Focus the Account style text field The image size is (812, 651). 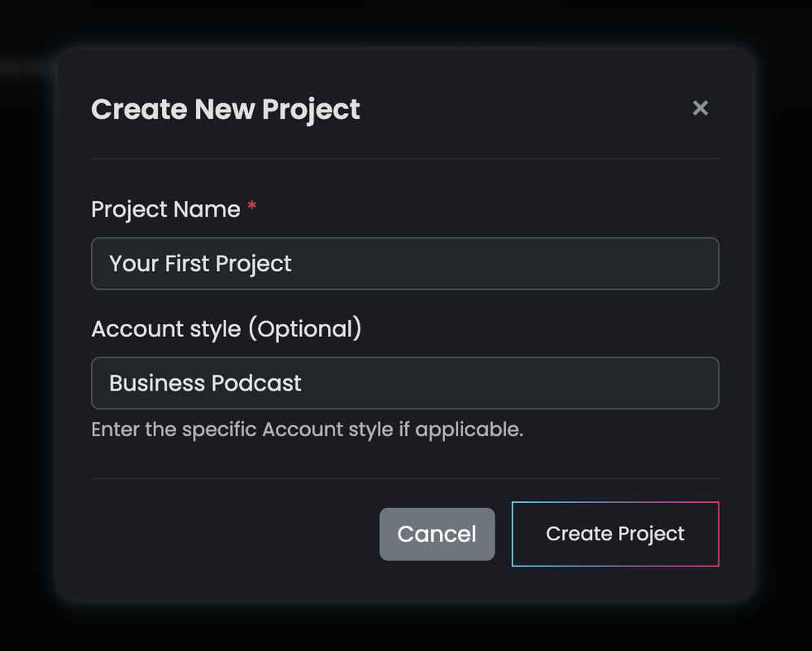coord(404,383)
